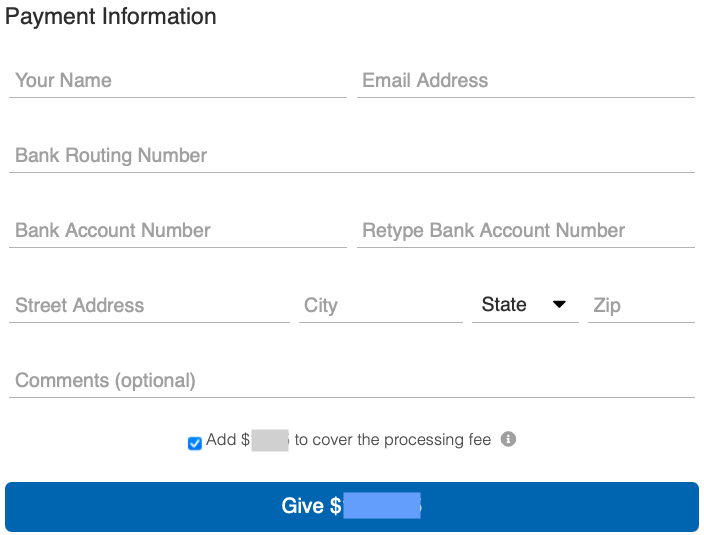Focus the Retype Bank Account Number field
The image size is (704, 535).
pyautogui.click(x=525, y=231)
